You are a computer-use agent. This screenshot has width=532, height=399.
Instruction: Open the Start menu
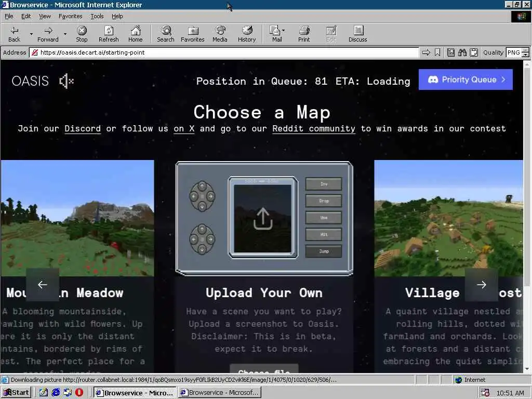[x=16, y=393]
